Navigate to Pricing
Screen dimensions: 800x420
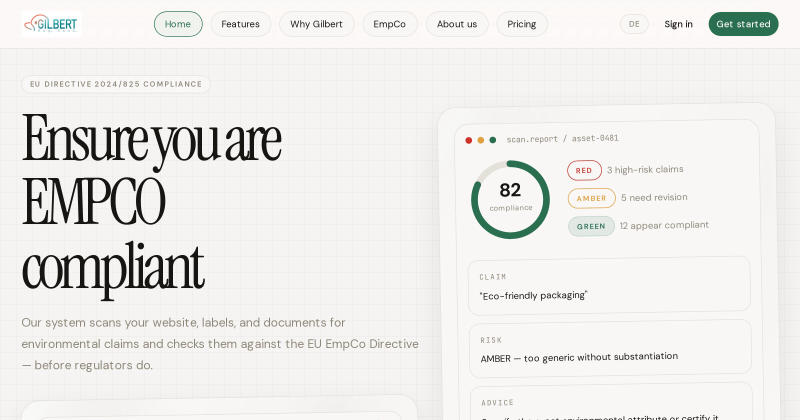(x=521, y=24)
